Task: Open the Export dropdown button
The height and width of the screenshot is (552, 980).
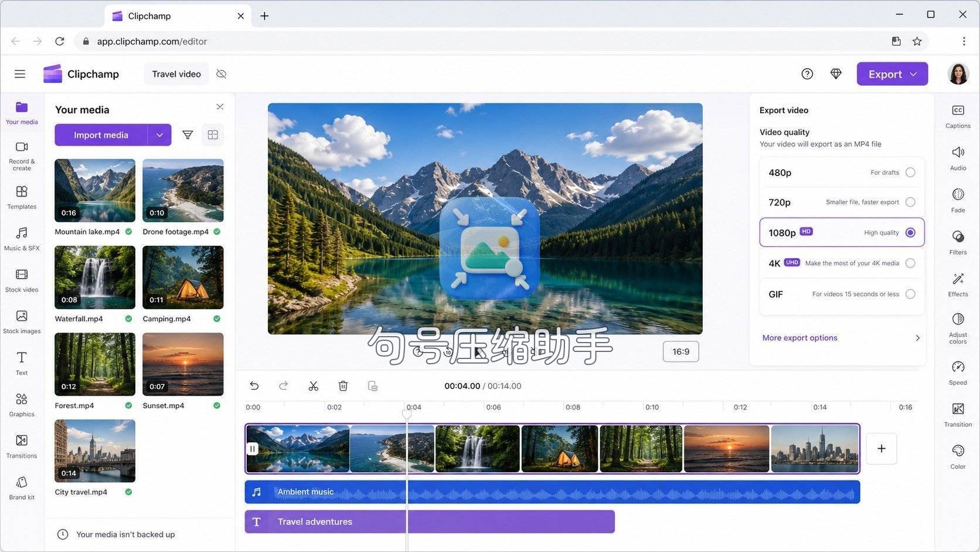Action: point(892,74)
